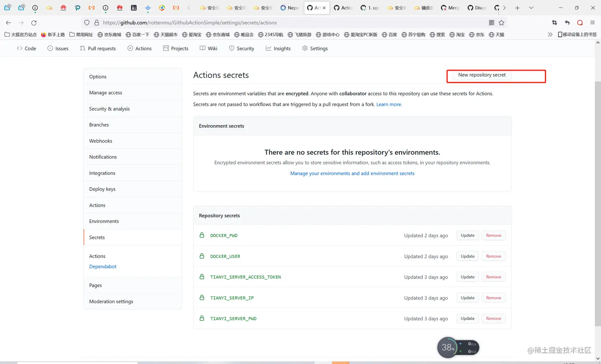Open the 百度一下 bookmark
Viewport: 601px width, 364px height.
click(x=138, y=35)
